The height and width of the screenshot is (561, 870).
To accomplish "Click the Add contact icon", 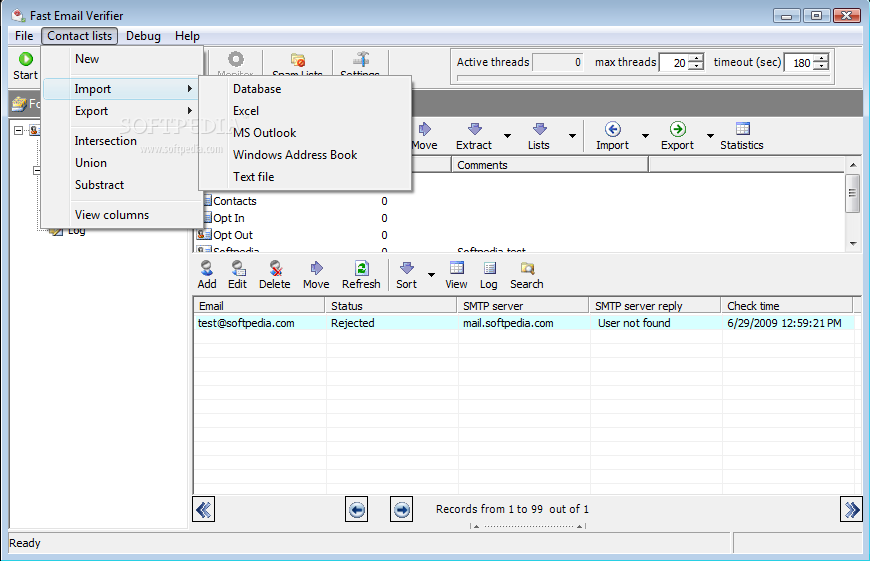I will coord(206,269).
